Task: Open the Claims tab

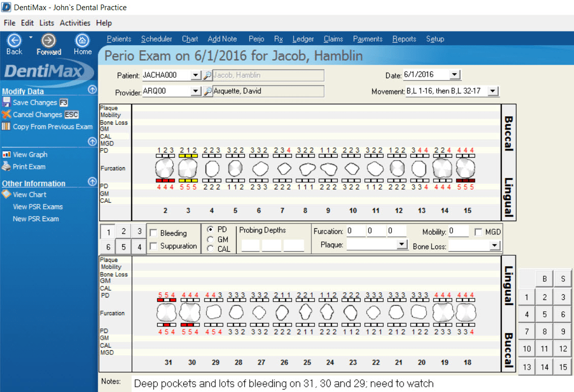Action: [333, 39]
